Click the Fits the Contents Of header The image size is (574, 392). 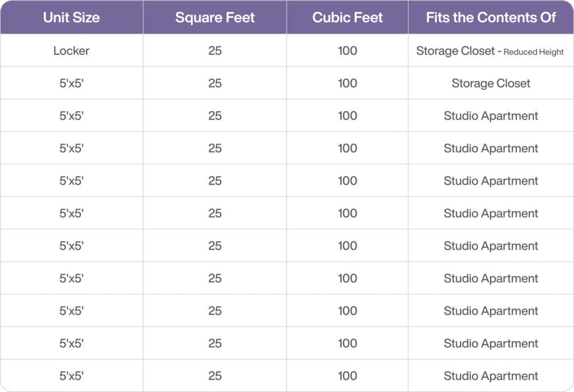(x=491, y=17)
